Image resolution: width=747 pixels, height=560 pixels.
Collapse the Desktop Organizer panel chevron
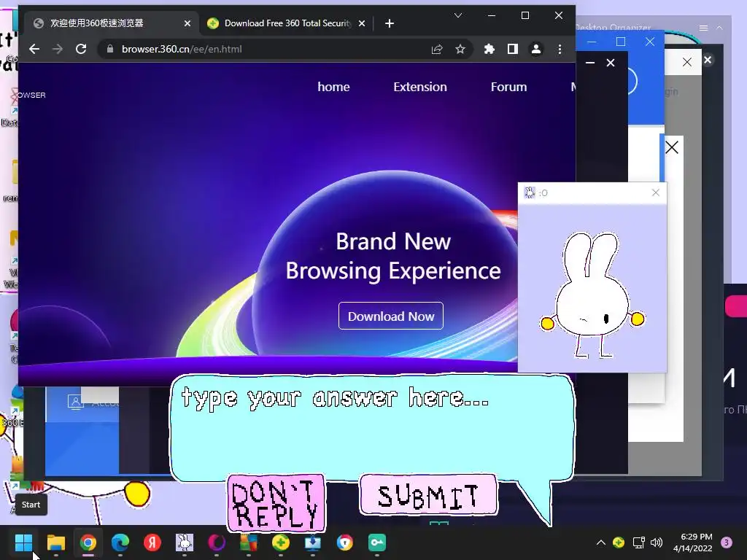click(x=719, y=28)
